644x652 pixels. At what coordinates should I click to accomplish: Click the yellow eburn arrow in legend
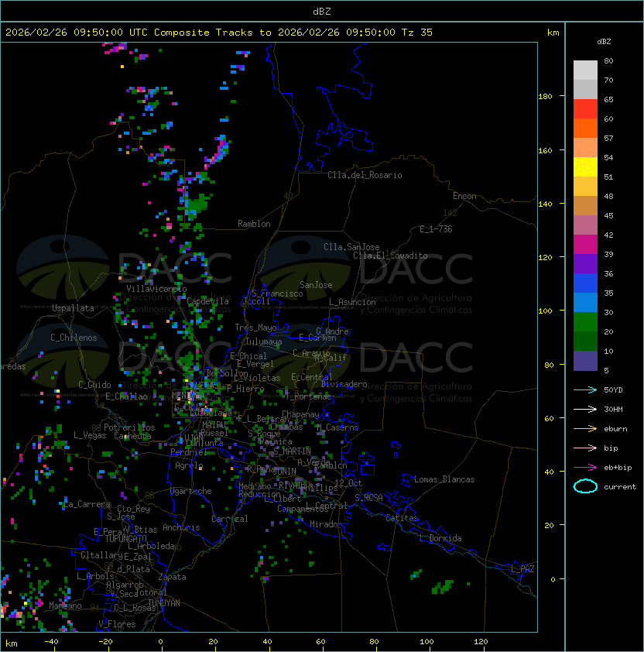click(x=585, y=429)
